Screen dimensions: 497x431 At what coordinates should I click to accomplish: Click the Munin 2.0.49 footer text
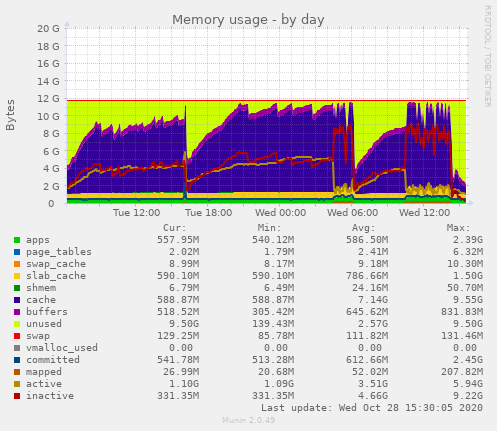tap(249, 420)
